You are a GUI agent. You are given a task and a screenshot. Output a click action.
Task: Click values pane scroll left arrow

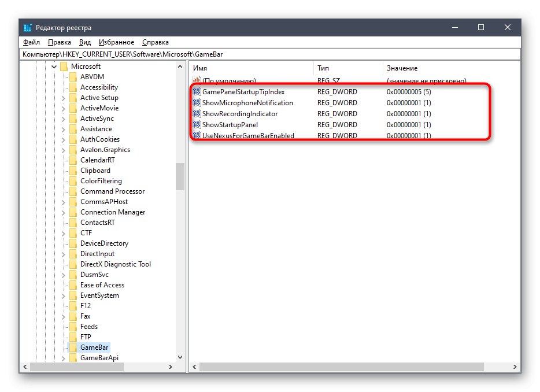tap(194, 367)
